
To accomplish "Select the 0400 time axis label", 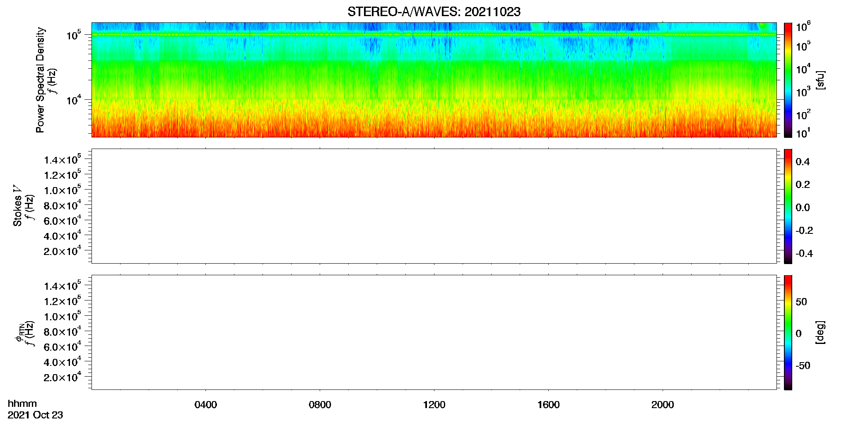I will (x=206, y=405).
